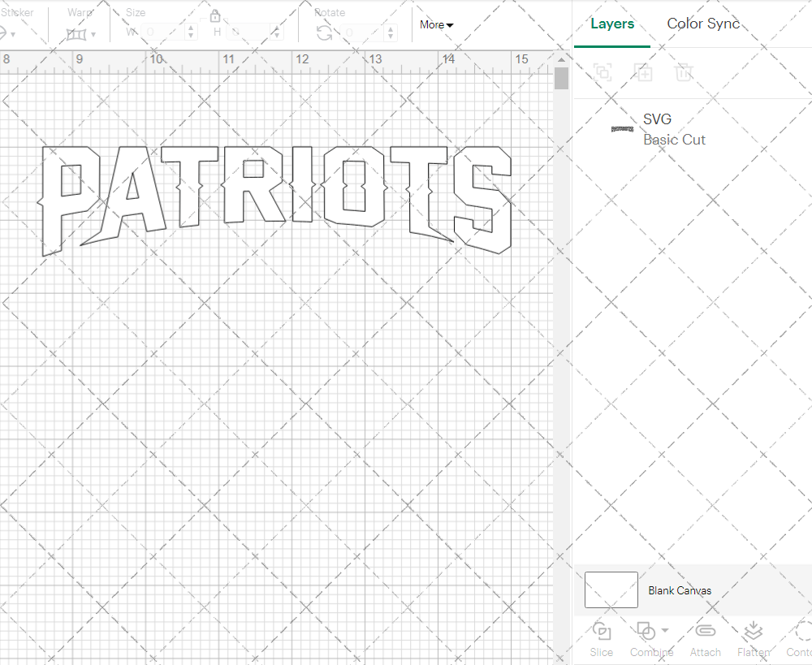812x665 pixels.
Task: Click the Contour tool icon
Action: coord(803,632)
